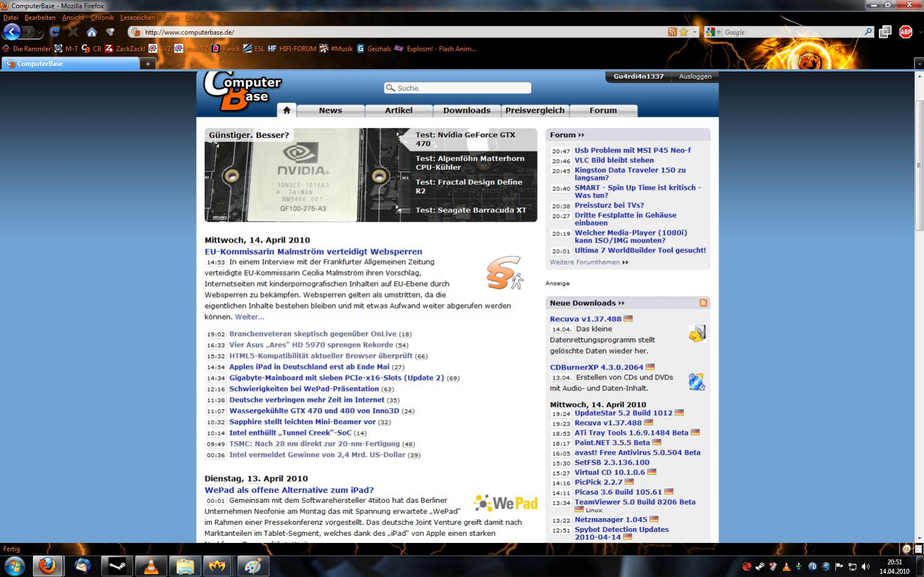Open the Bearbeiten menu
924x577 pixels.
40,18
